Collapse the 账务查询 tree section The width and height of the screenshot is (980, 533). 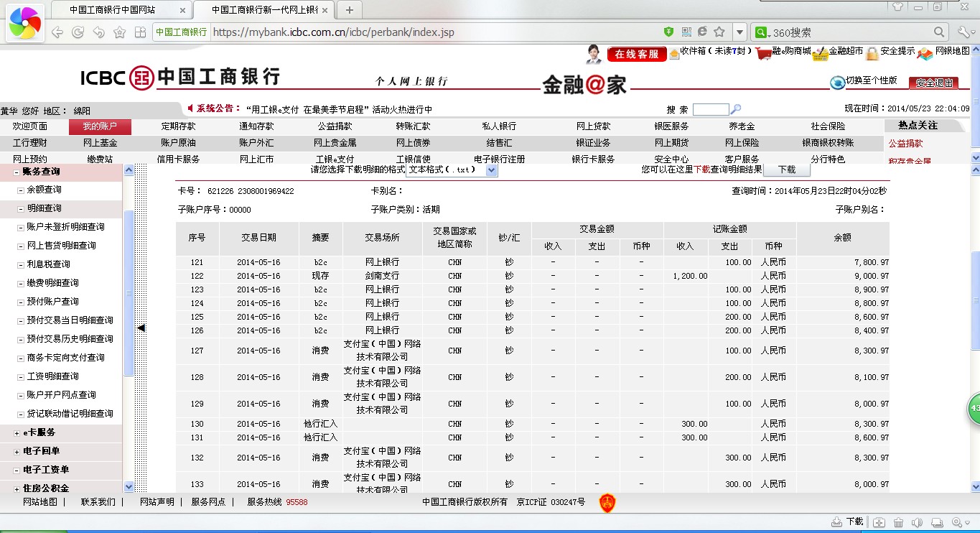point(17,172)
